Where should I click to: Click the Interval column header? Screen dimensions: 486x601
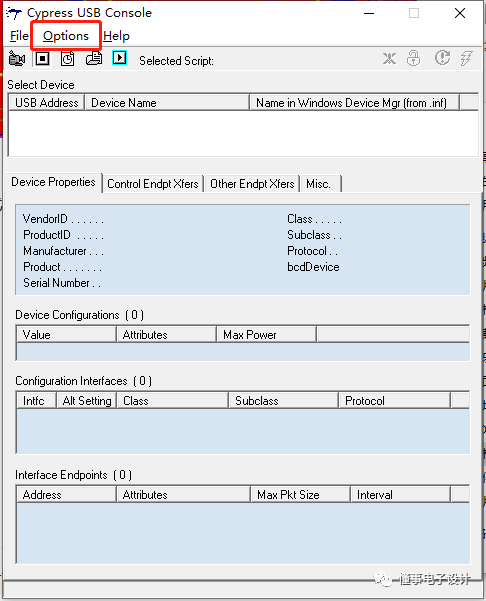pos(400,494)
